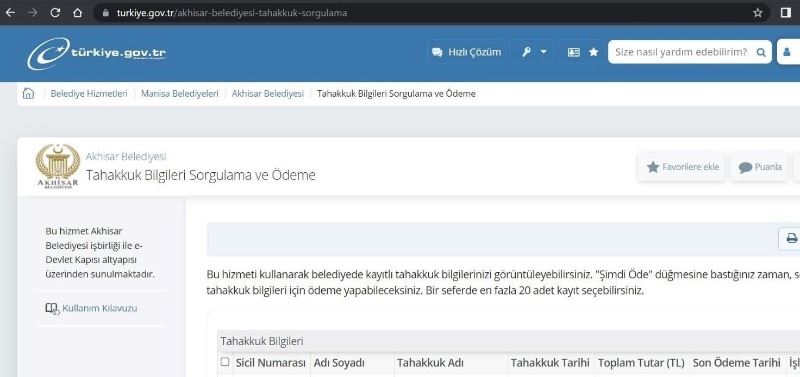800x377 pixels.
Task: Click the 'Size nasıl yardım edebilirim?' search field
Action: click(681, 52)
